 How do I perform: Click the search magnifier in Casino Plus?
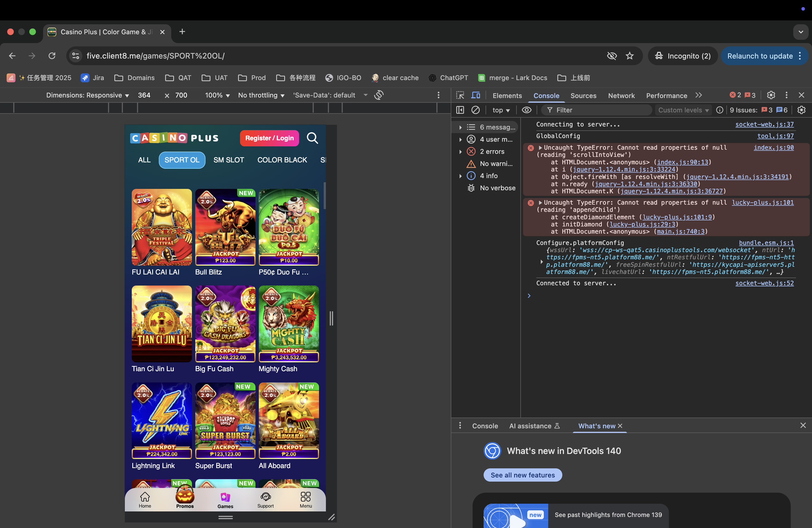[x=312, y=138]
